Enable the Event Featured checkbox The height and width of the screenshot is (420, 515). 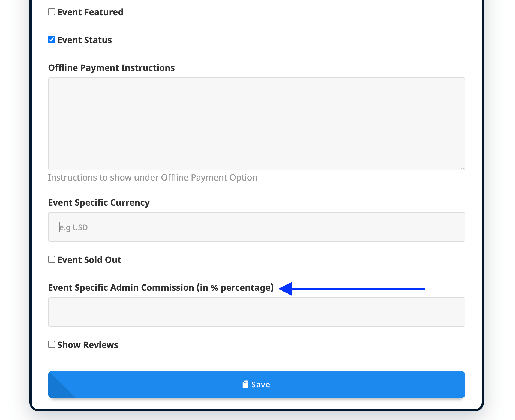52,12
